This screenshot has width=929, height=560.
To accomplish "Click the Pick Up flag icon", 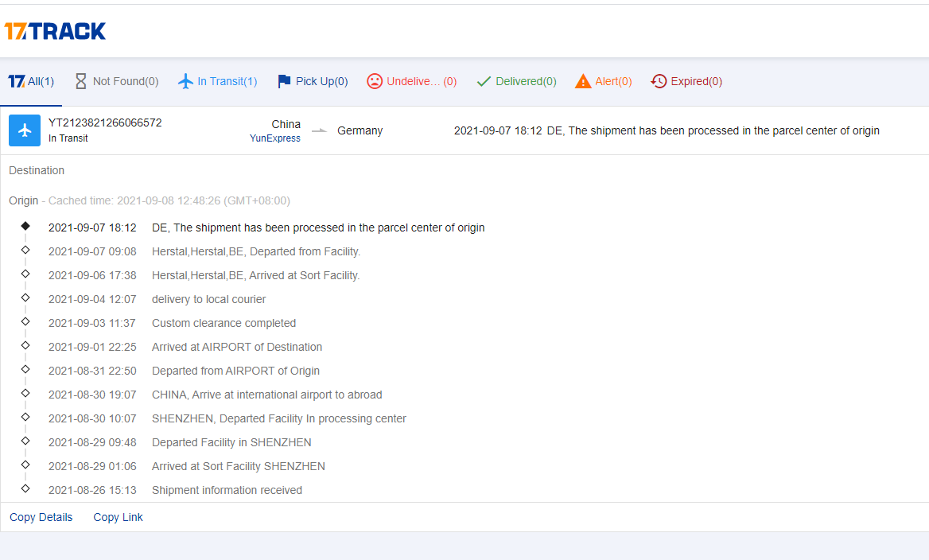I will (x=284, y=81).
